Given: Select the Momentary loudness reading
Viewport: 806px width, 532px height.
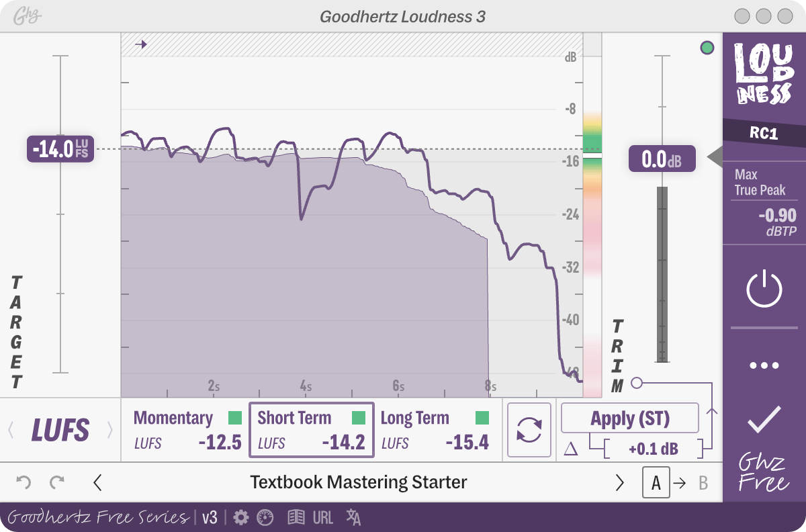Looking at the screenshot, I should point(187,431).
